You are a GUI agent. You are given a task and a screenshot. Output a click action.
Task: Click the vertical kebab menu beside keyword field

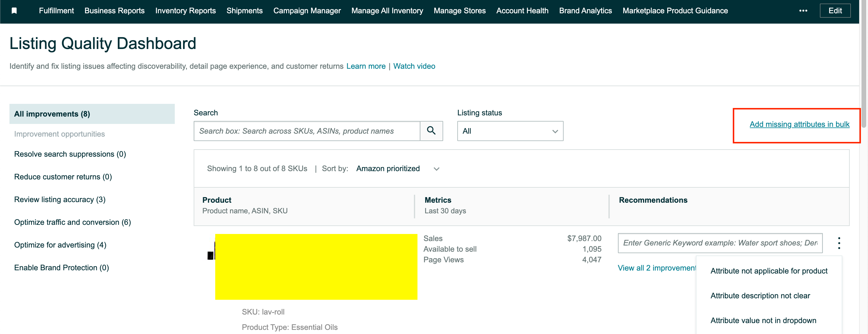tap(839, 243)
